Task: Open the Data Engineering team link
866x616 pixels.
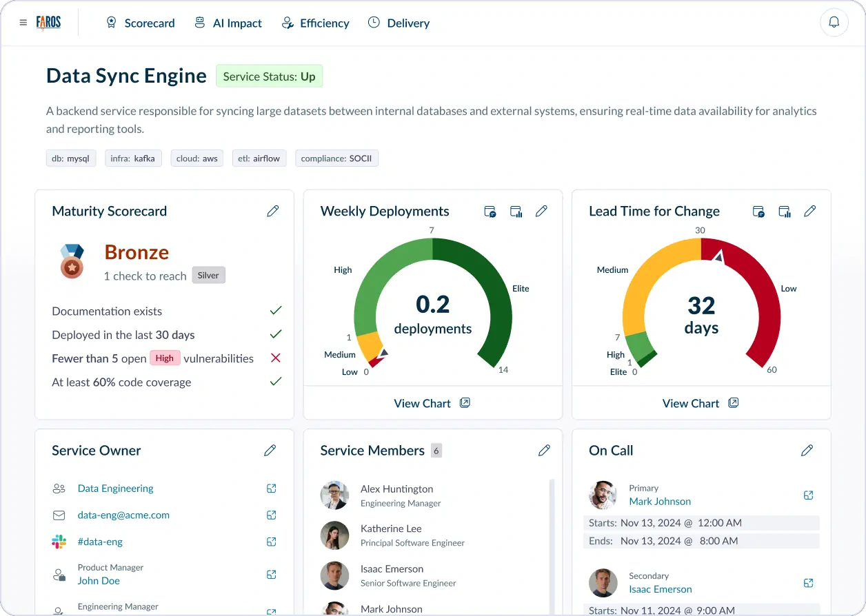Action: click(x=116, y=488)
